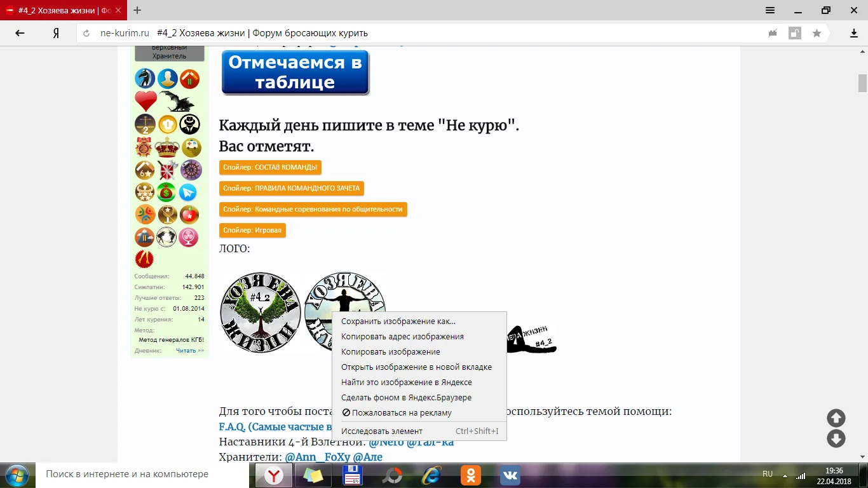Jump to page bottom with the down-arrow button
The width and height of the screenshot is (868, 488).
click(836, 438)
